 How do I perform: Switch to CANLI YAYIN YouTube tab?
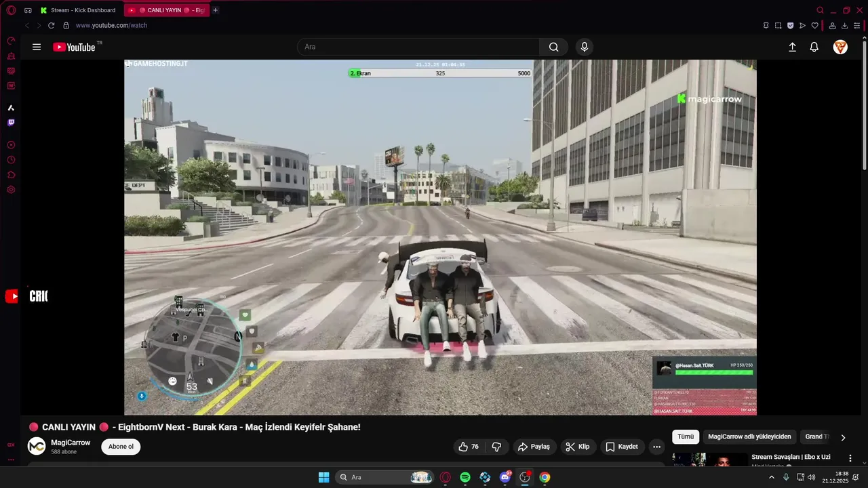[167, 10]
